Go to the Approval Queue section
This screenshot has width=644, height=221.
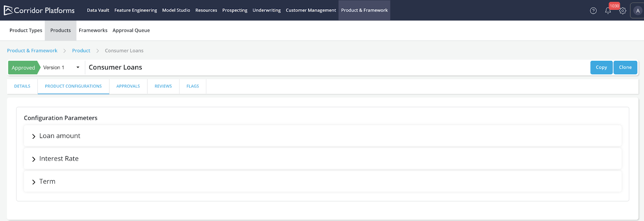click(x=131, y=31)
